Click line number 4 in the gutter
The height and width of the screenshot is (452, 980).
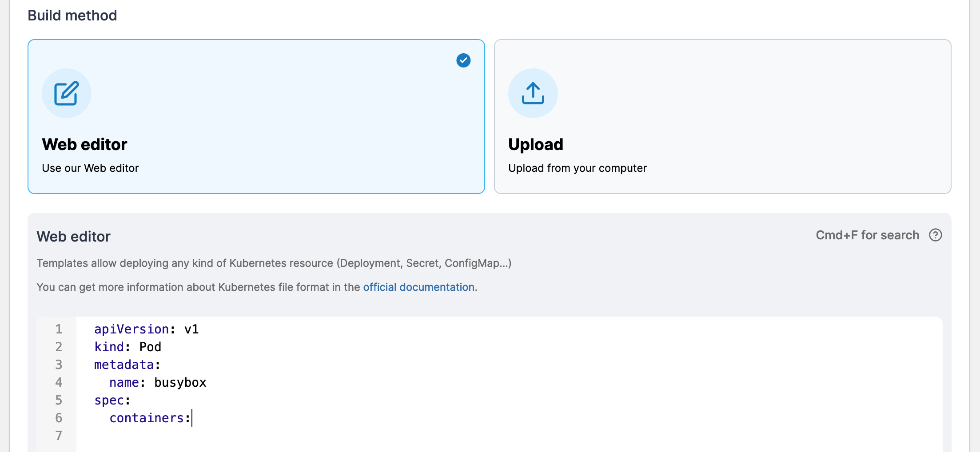59,383
